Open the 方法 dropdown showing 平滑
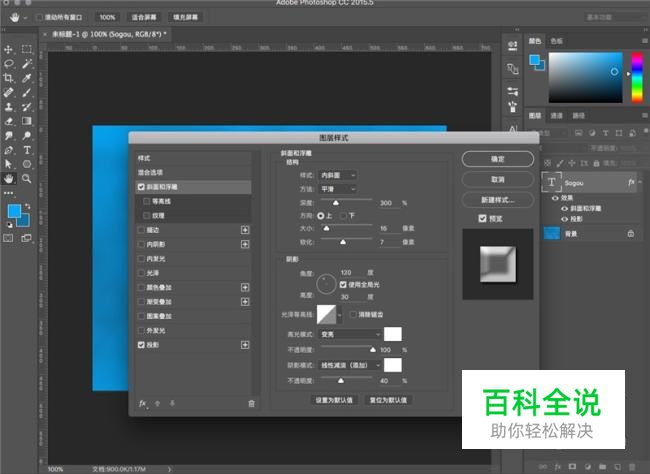The width and height of the screenshot is (650, 474). (x=338, y=189)
